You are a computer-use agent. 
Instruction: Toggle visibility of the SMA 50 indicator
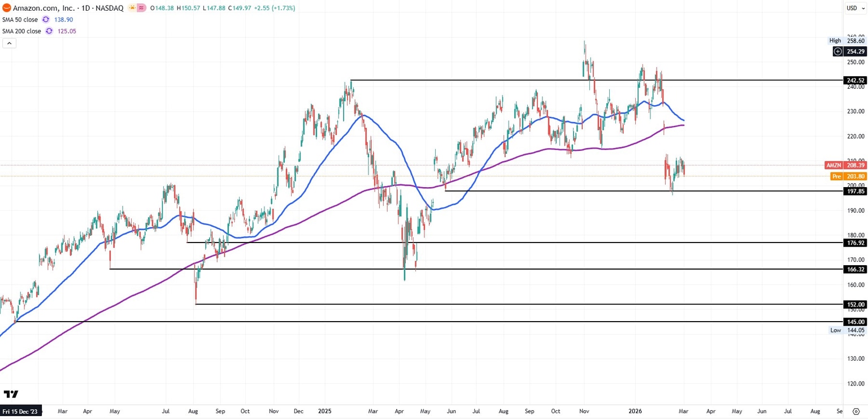click(20, 19)
